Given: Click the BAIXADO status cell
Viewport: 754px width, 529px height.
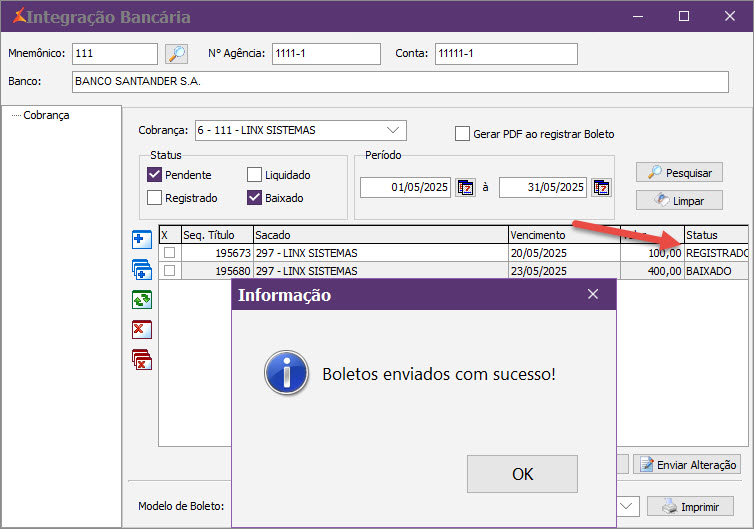Looking at the screenshot, I should (716, 271).
